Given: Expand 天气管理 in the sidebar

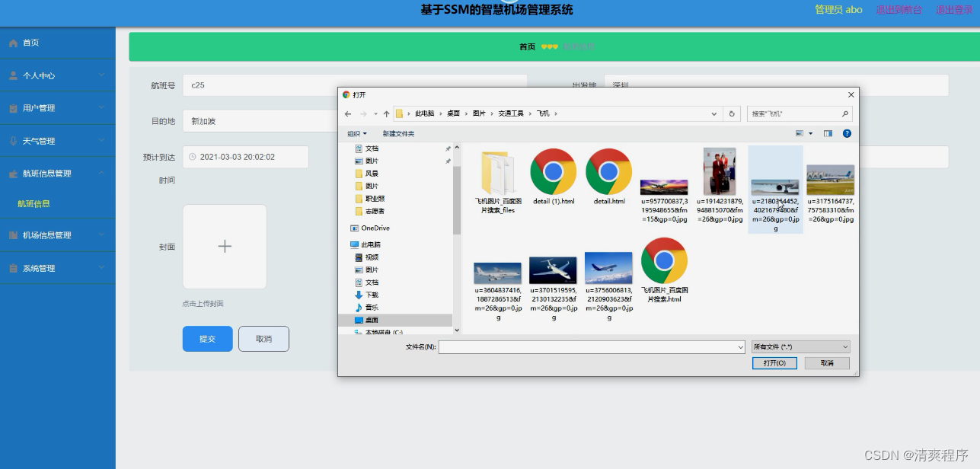Looking at the screenshot, I should [58, 141].
